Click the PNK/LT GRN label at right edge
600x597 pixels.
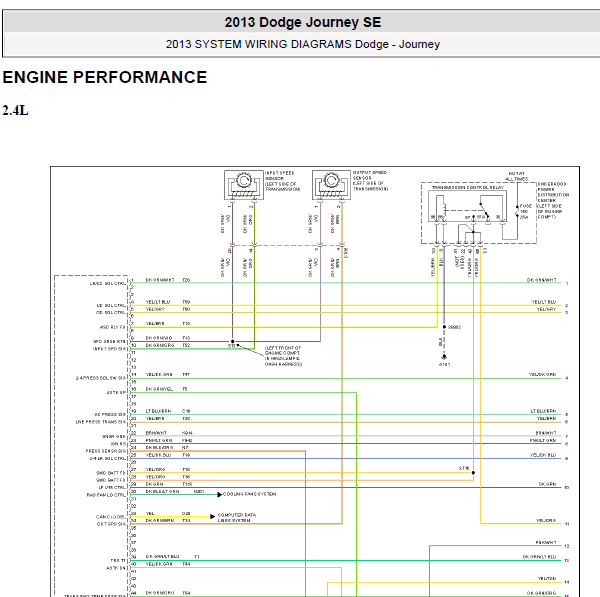543,440
